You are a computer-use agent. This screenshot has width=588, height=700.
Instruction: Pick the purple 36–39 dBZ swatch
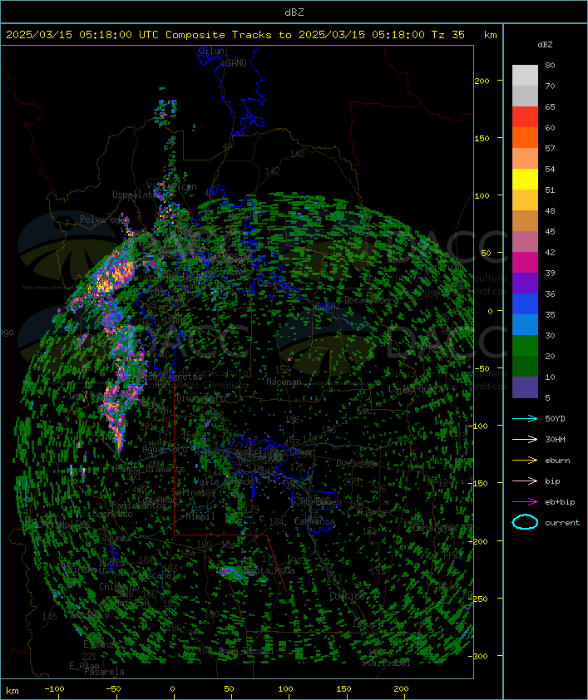(x=525, y=283)
